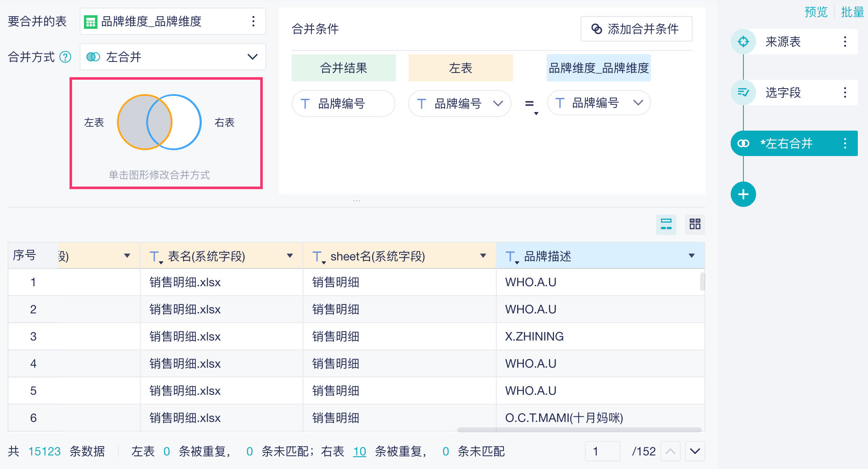Click the Venn diagram to change merge type
This screenshot has width=868, height=469.
tap(159, 122)
